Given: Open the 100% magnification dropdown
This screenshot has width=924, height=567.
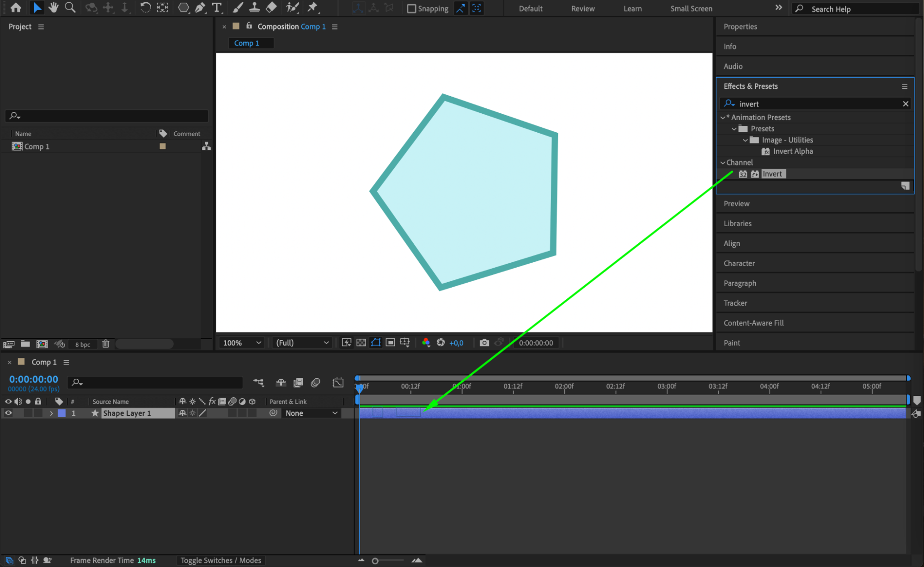Looking at the screenshot, I should pyautogui.click(x=242, y=343).
